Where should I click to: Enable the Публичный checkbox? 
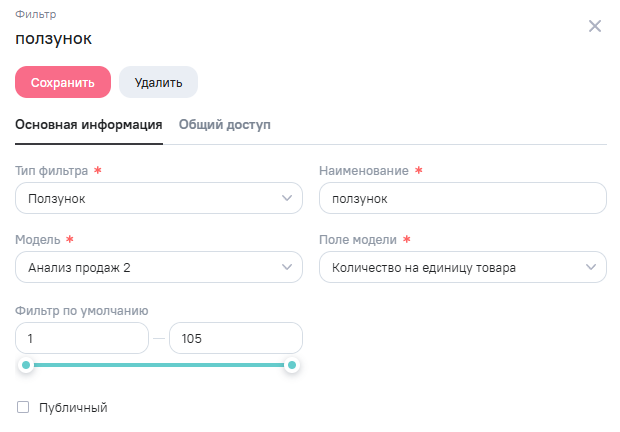(23, 407)
